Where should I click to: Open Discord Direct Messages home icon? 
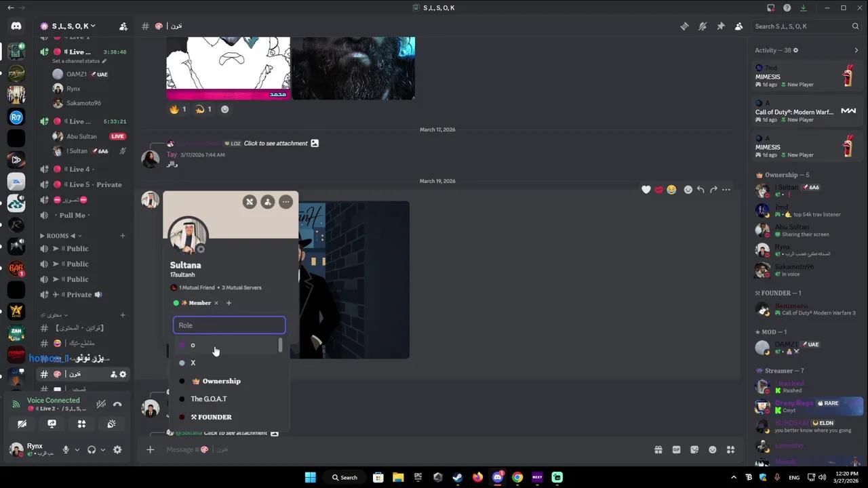16,26
